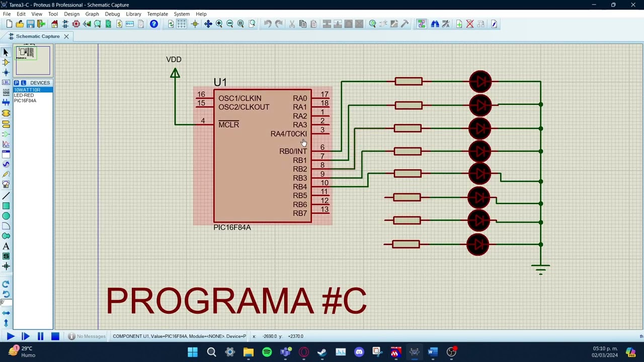644x362 pixels.
Task: Click the New Project icon
Action: (x=9, y=24)
